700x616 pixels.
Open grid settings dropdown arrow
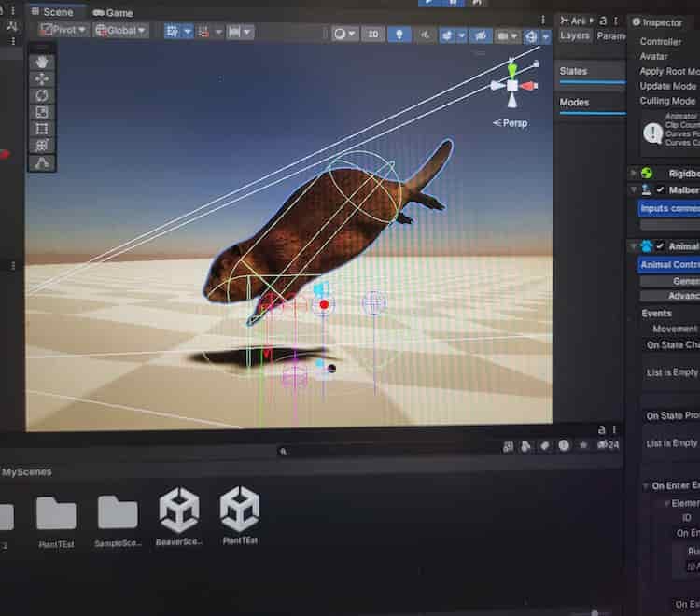188,32
